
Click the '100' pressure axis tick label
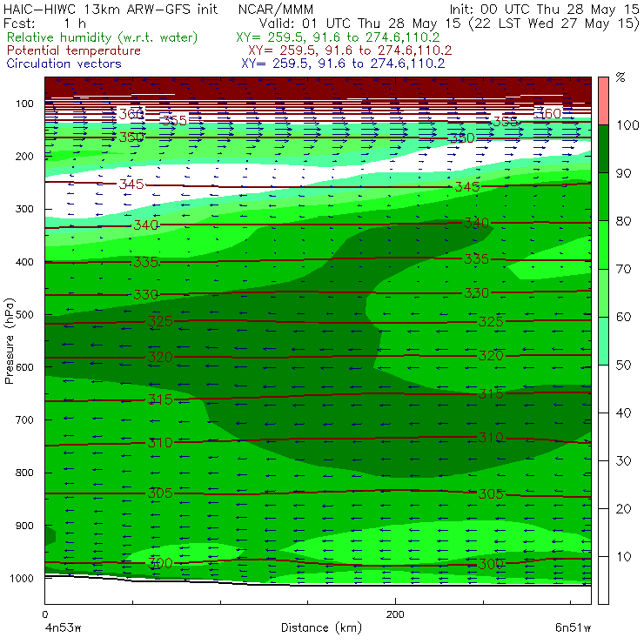click(x=24, y=104)
